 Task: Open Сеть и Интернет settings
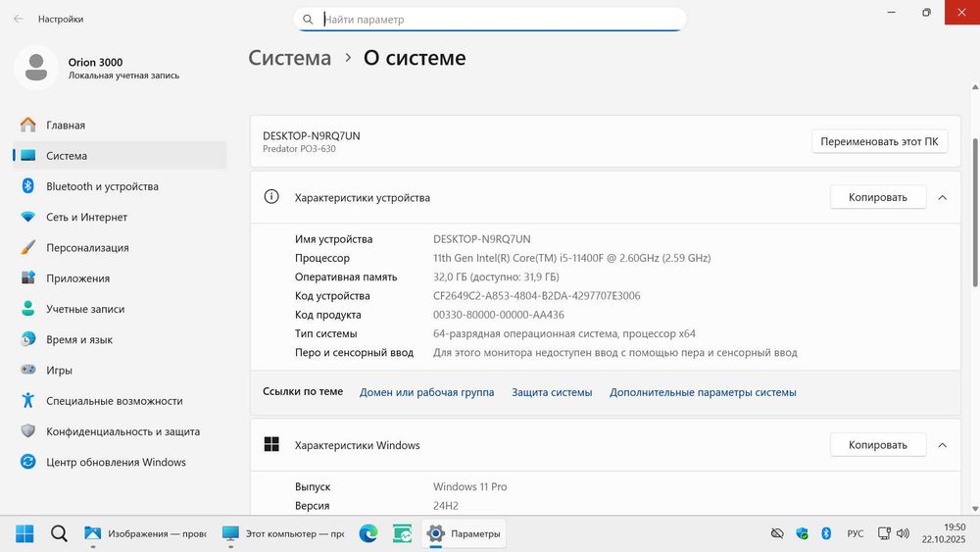coord(120,217)
